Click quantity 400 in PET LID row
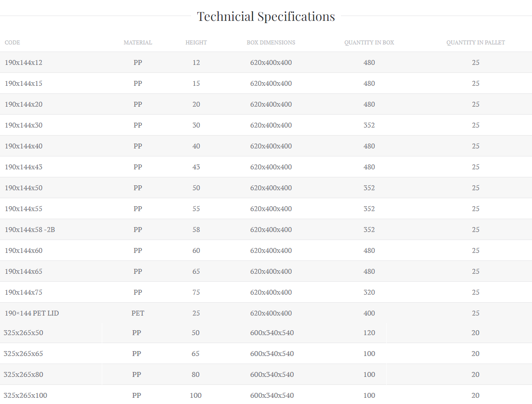 pos(369,313)
